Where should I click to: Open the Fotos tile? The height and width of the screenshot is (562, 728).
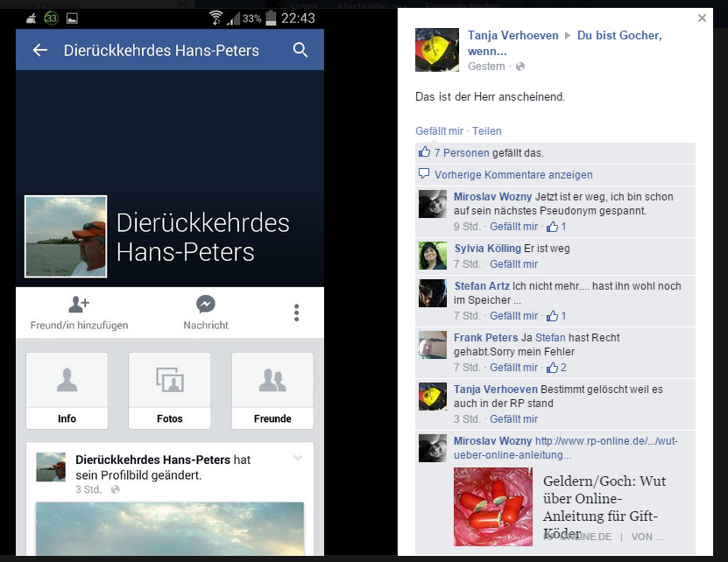pyautogui.click(x=169, y=390)
